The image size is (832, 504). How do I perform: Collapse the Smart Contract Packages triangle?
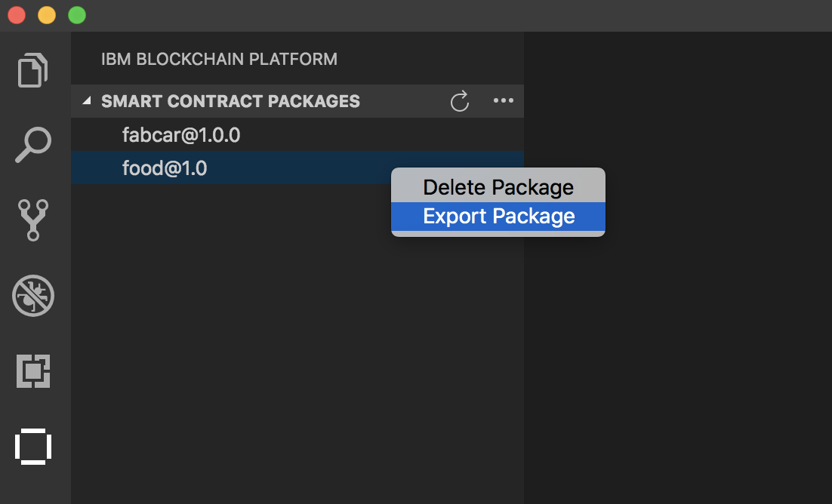[x=87, y=101]
